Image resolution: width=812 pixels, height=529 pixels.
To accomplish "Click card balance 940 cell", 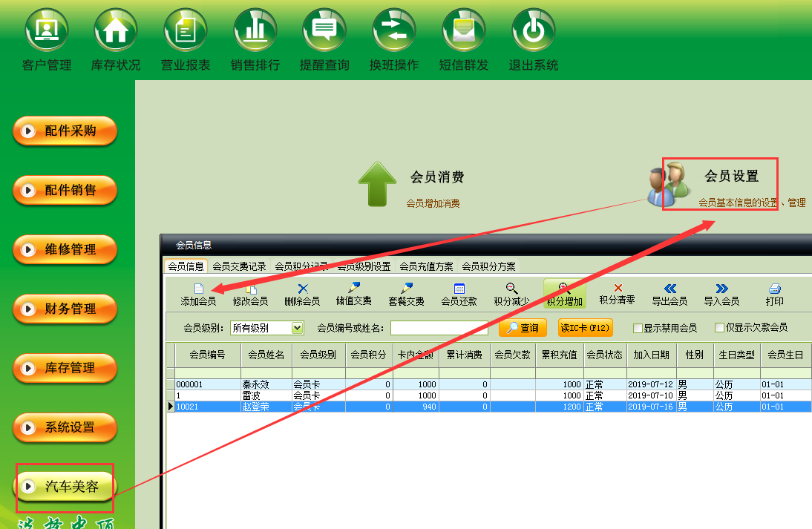I will [x=416, y=407].
